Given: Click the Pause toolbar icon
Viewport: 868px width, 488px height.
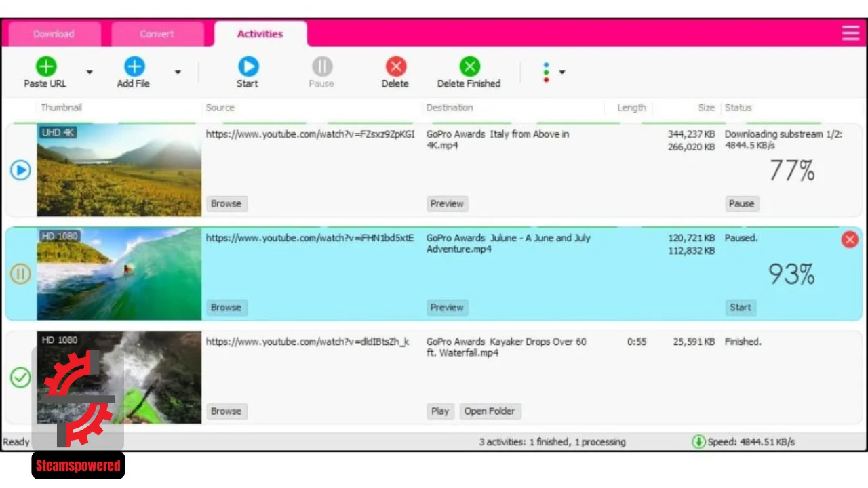Looking at the screenshot, I should 322,66.
